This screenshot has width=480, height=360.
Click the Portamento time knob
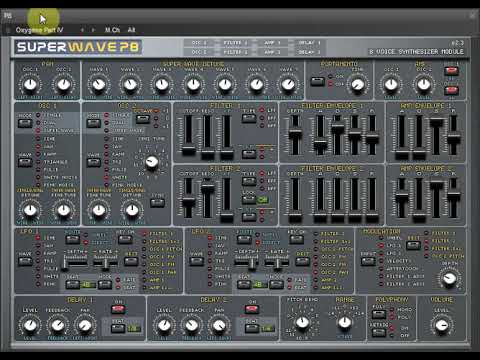(357, 85)
